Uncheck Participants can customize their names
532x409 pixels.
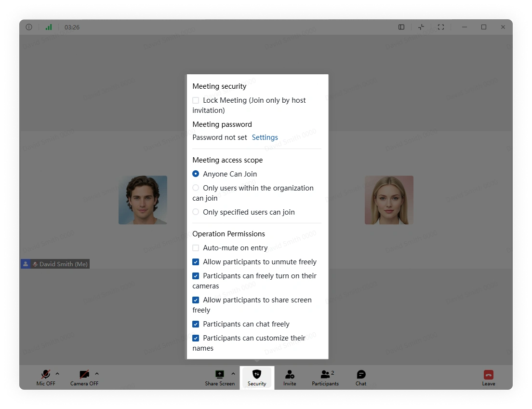[196, 338]
